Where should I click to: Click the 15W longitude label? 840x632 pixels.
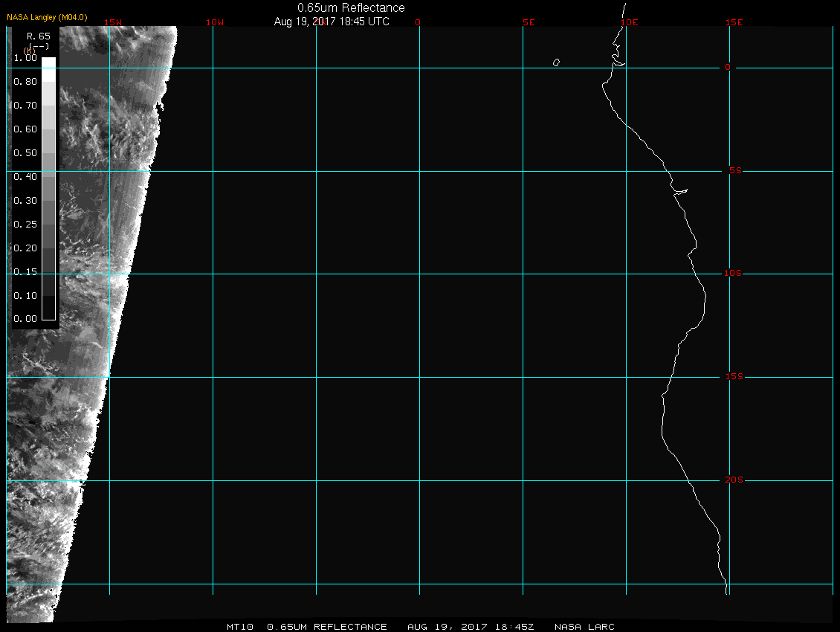pyautogui.click(x=113, y=22)
